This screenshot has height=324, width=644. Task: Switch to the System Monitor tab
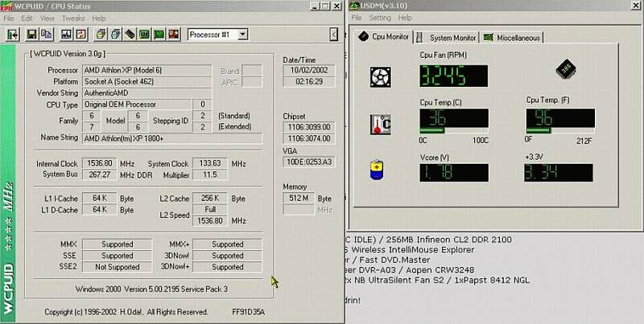point(447,38)
